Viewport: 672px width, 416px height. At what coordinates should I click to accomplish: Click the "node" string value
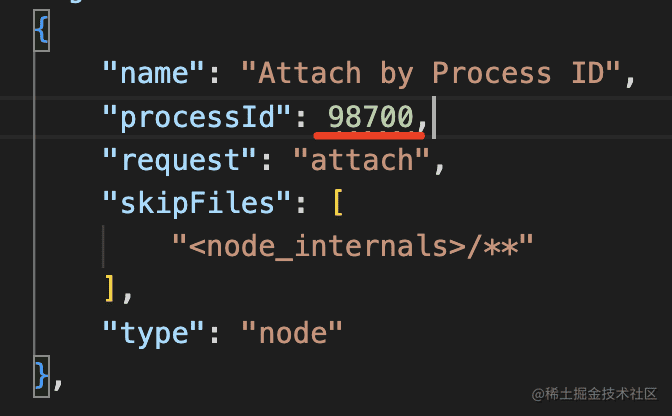click(292, 333)
